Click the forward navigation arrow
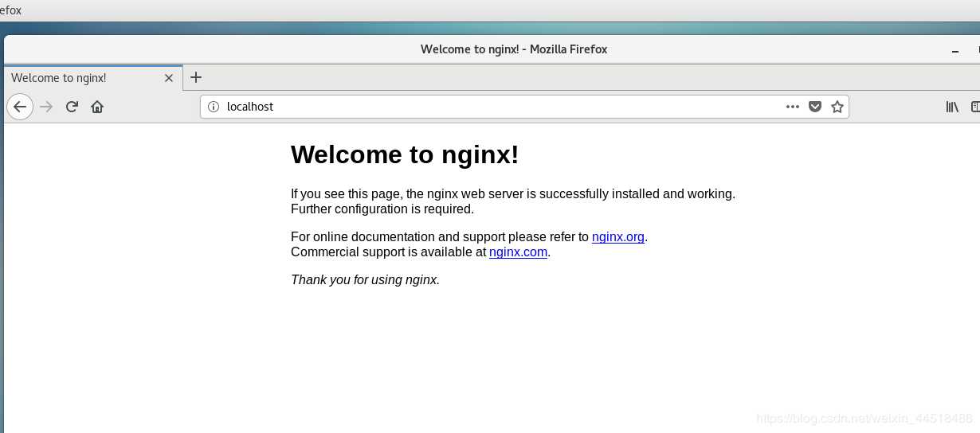 coord(46,107)
